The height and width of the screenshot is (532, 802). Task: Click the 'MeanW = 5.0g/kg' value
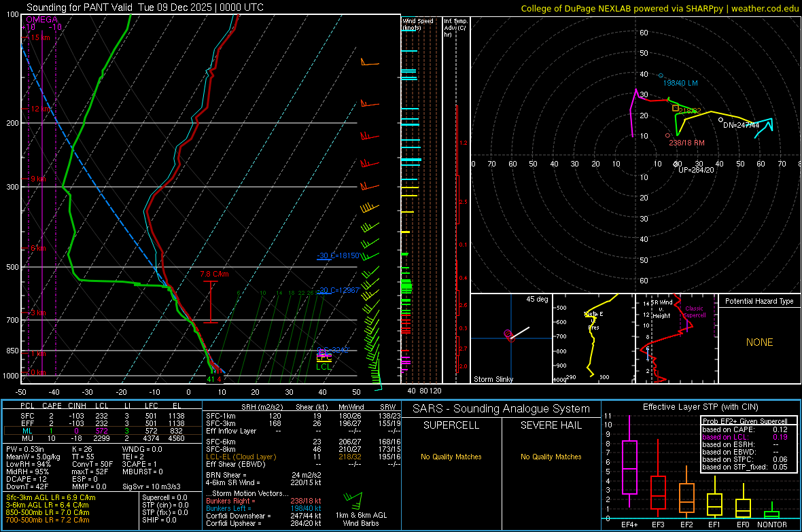click(33, 457)
